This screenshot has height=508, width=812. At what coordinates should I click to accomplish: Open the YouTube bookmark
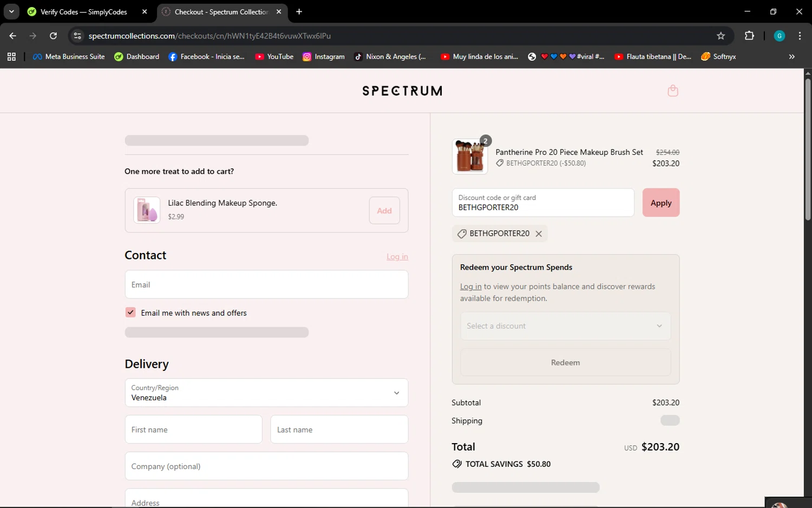[274, 56]
